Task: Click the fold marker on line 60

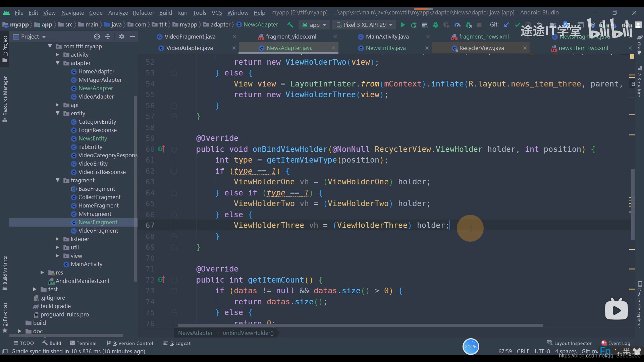Action: 174,149
